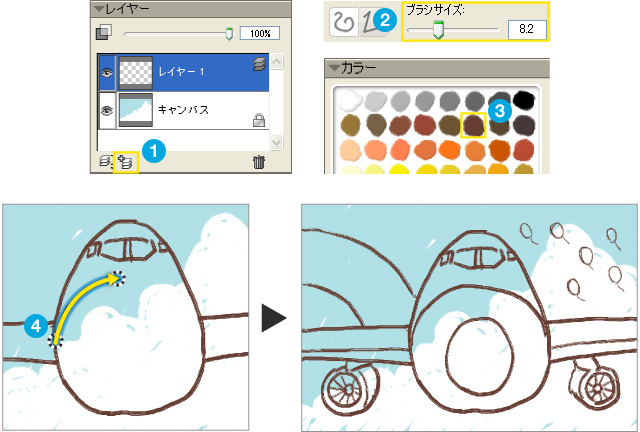640x432 pixels.
Task: Select the キャンバス layer thumbnail
Action: 136,110
